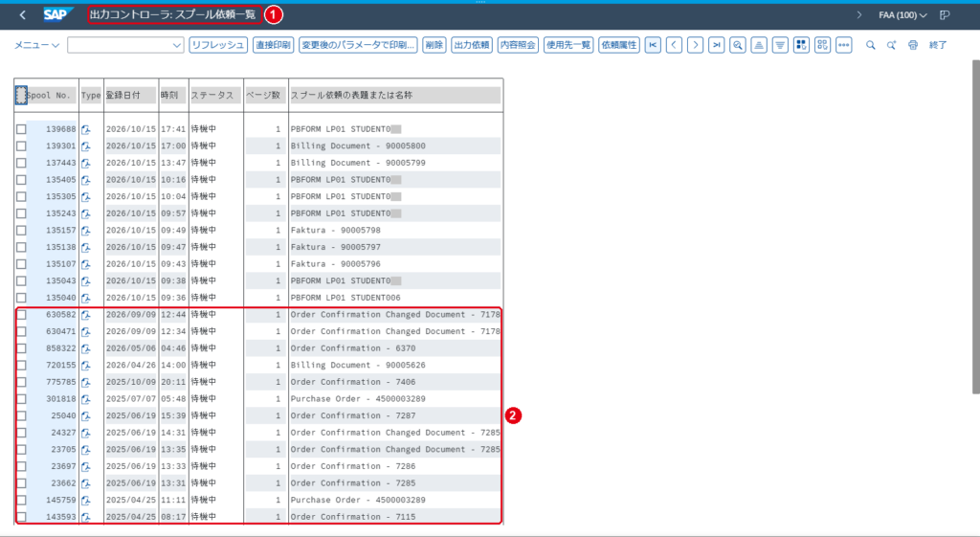Tick the checkbox for spool 139301

[x=21, y=145]
